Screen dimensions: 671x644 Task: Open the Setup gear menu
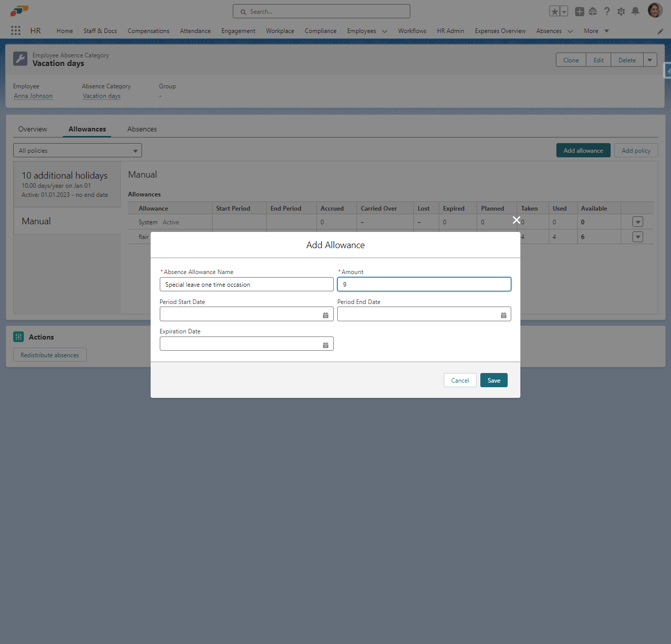tap(621, 11)
